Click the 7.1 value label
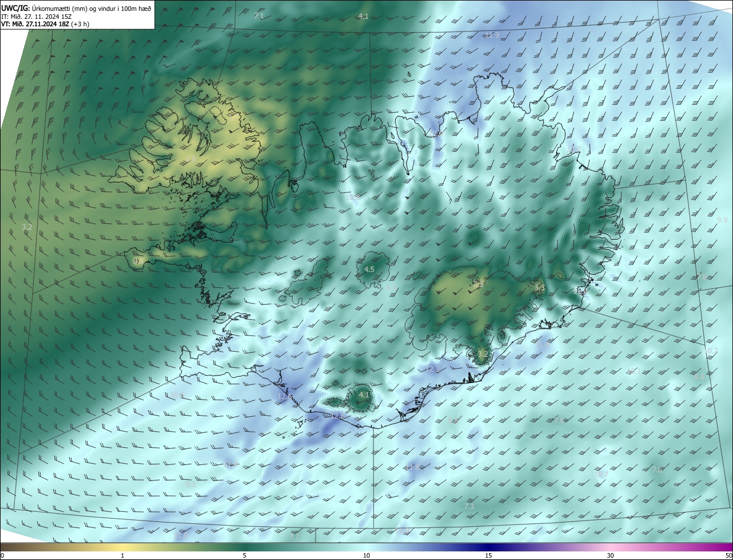Image resolution: width=733 pixels, height=560 pixels. pyautogui.click(x=259, y=16)
